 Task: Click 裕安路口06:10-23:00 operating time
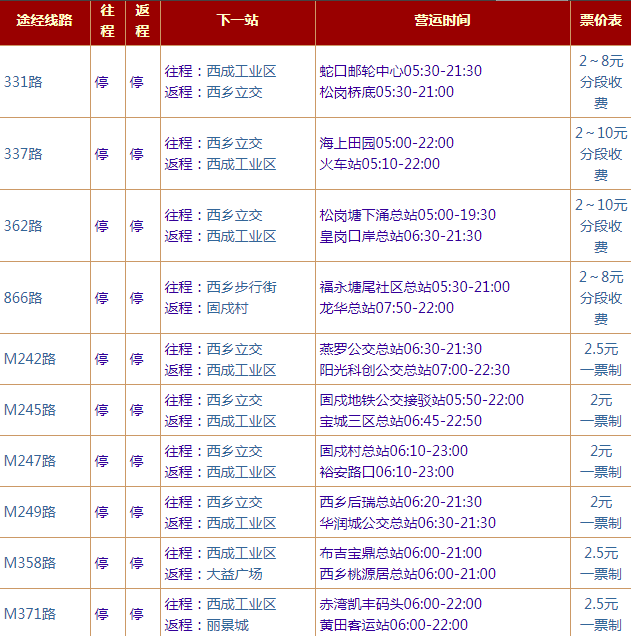pos(386,472)
